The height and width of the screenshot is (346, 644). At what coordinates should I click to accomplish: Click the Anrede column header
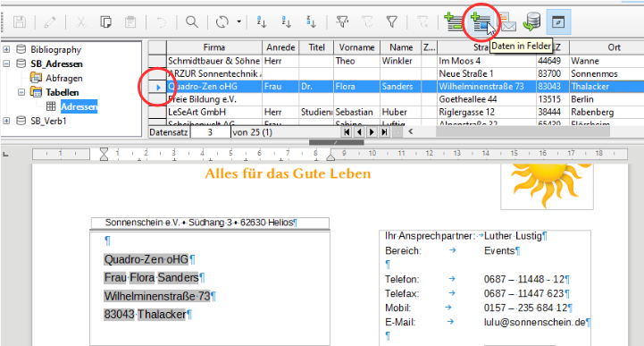[x=280, y=47]
